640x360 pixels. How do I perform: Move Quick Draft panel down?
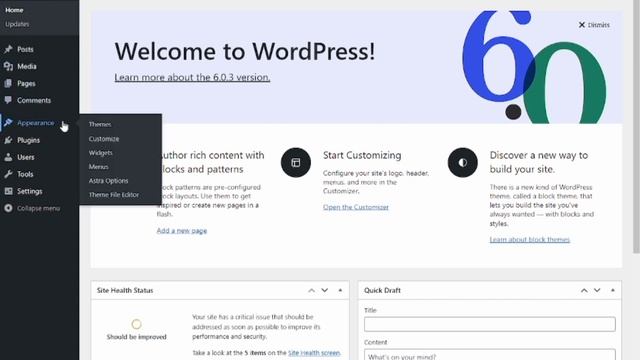tap(597, 290)
